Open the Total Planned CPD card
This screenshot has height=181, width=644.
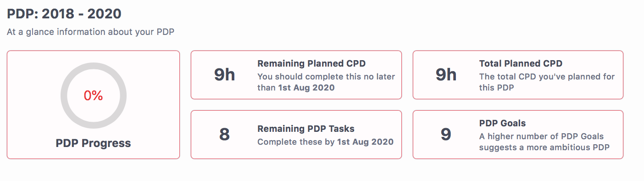pyautogui.click(x=518, y=75)
